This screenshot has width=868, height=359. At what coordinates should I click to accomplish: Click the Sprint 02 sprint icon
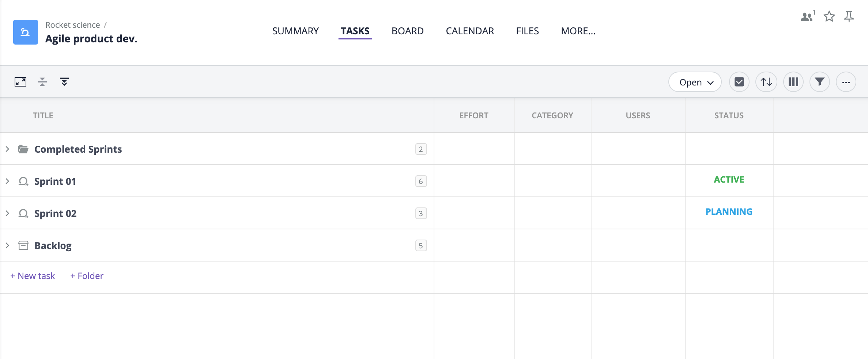23,213
